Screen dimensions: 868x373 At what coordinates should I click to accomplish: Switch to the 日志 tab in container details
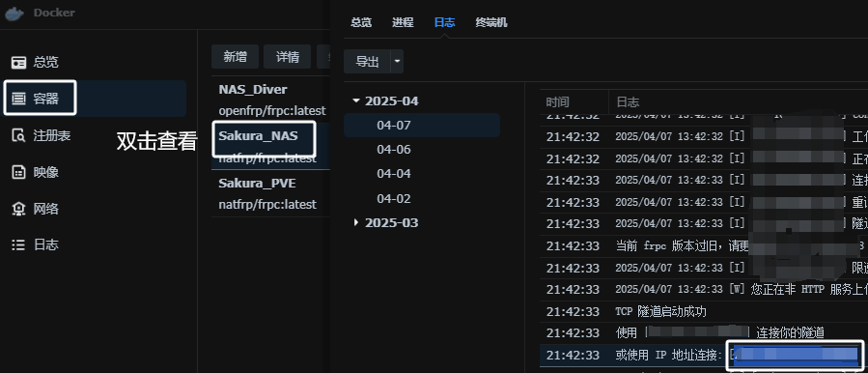[x=444, y=23]
